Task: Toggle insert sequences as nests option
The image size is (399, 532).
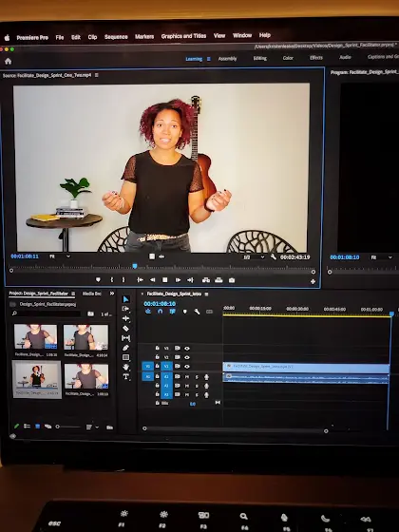Action: pyautogui.click(x=148, y=312)
